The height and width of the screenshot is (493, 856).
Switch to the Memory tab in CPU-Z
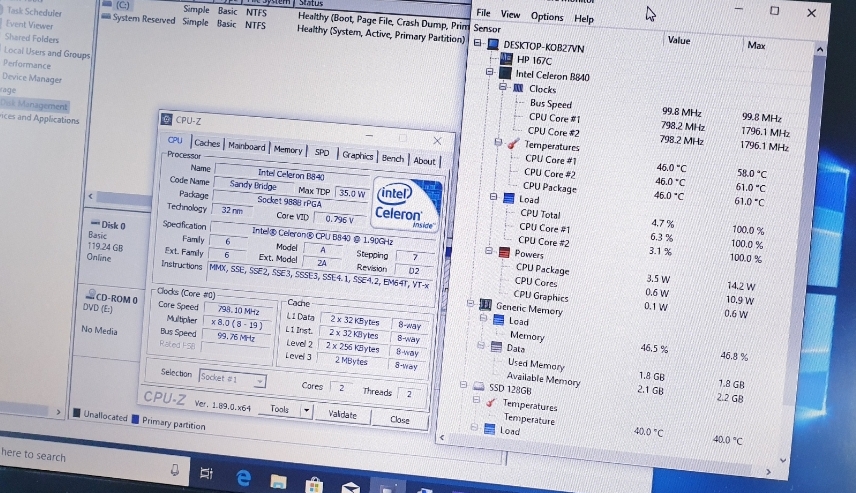click(x=288, y=150)
